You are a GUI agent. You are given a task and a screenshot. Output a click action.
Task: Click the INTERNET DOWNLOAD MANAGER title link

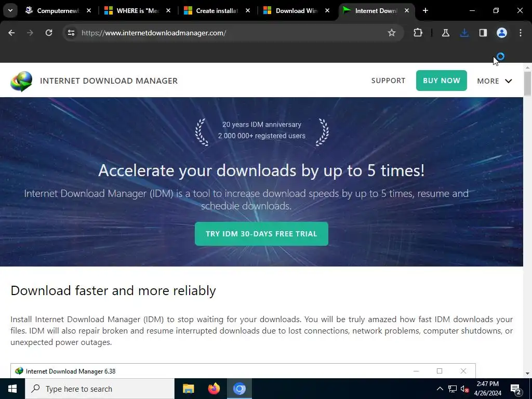[x=109, y=81]
